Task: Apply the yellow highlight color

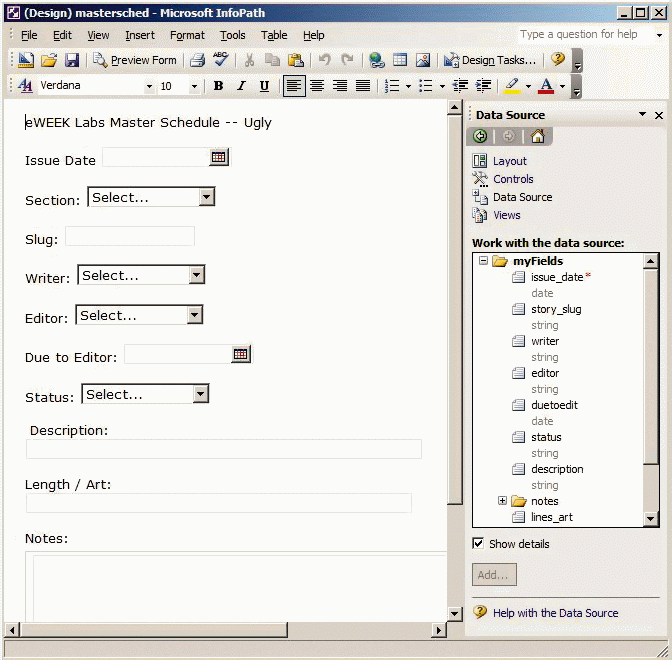Action: coord(512,86)
